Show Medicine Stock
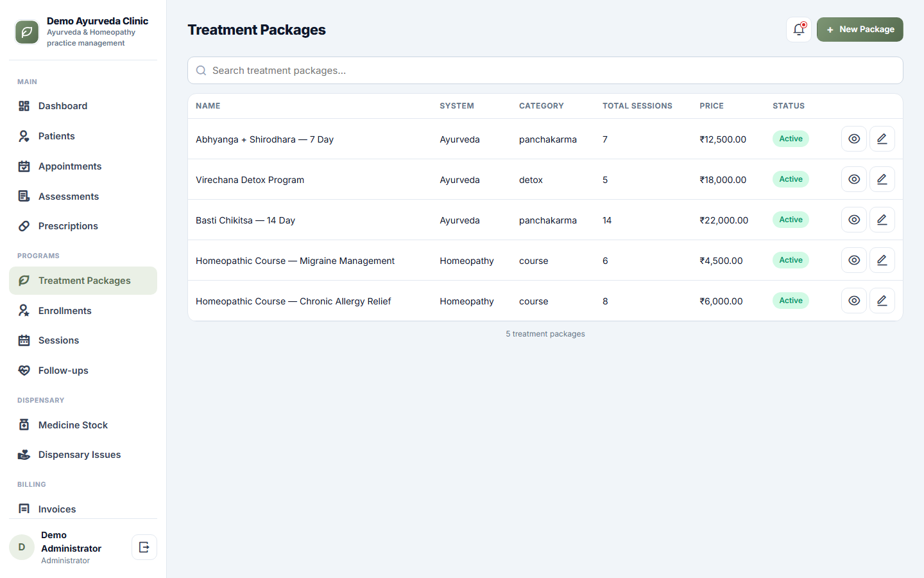 tap(83, 425)
